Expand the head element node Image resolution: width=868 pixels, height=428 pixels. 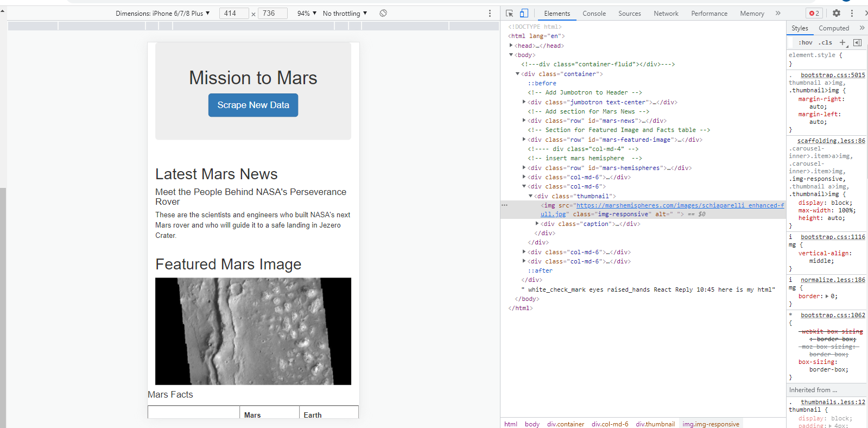pos(511,46)
